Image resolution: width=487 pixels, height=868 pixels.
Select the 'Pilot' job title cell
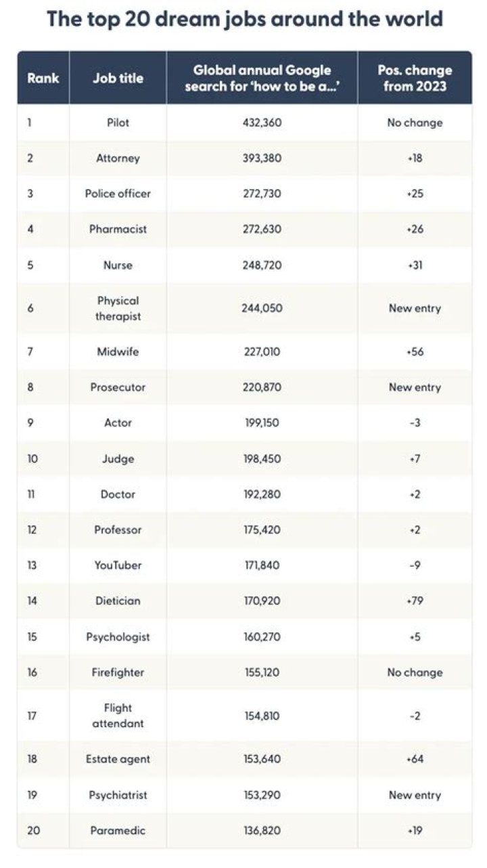pyautogui.click(x=118, y=123)
